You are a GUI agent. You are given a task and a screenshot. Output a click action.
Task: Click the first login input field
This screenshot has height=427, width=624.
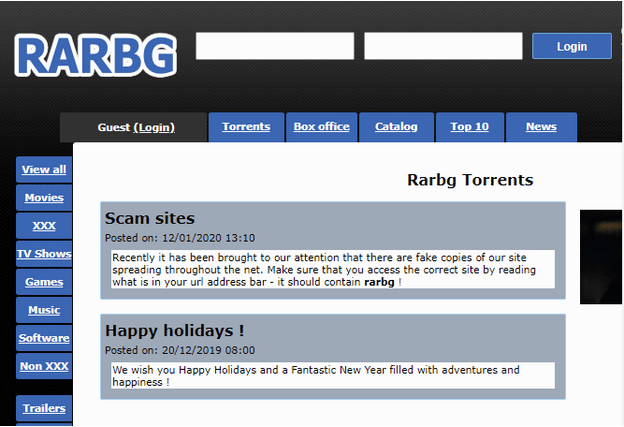pos(275,46)
